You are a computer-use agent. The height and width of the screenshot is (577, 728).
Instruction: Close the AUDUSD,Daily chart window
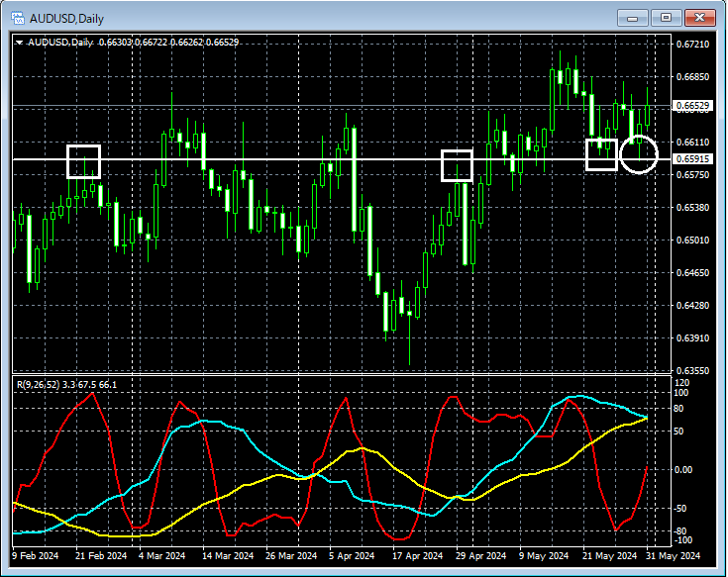pyautogui.click(x=699, y=18)
